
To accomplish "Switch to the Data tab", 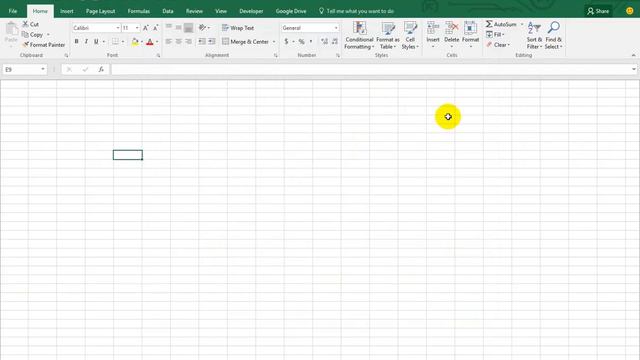I will (168, 11).
